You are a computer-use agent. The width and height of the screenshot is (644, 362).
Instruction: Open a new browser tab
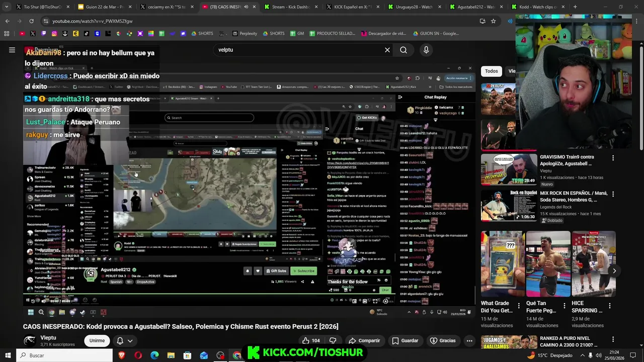point(575,7)
